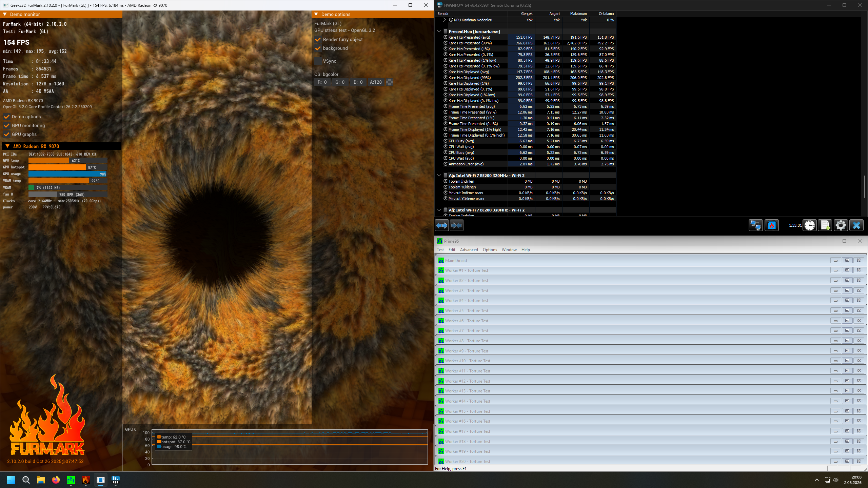
Task: Collapse Demo monitor panel triangle
Action: [5, 14]
